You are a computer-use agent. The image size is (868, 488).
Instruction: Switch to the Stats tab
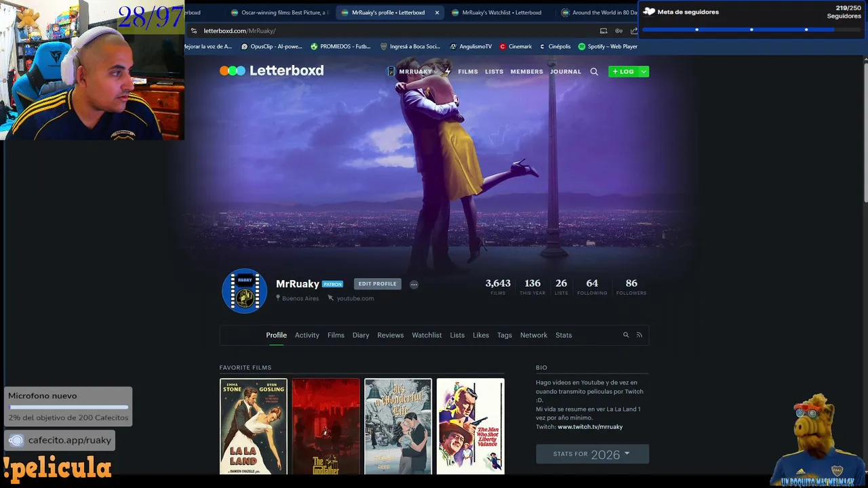click(564, 335)
